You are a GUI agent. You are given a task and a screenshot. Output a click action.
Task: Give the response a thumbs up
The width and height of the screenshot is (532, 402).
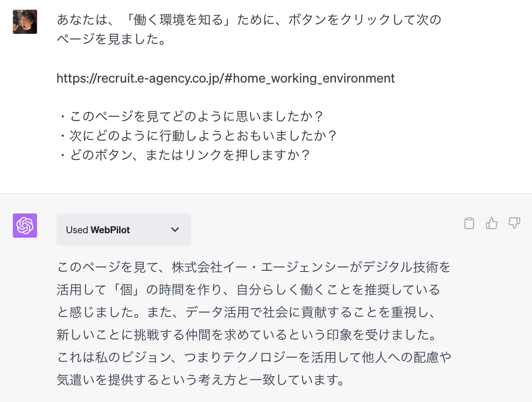click(492, 223)
